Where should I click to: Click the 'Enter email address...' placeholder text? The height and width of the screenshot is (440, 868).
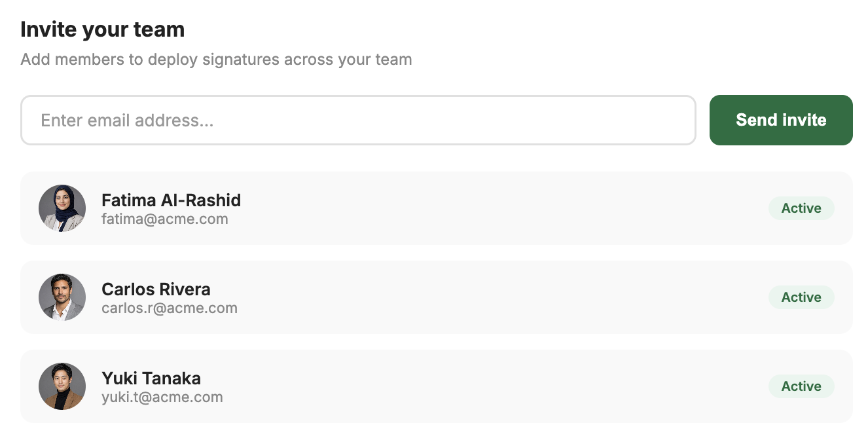click(127, 120)
